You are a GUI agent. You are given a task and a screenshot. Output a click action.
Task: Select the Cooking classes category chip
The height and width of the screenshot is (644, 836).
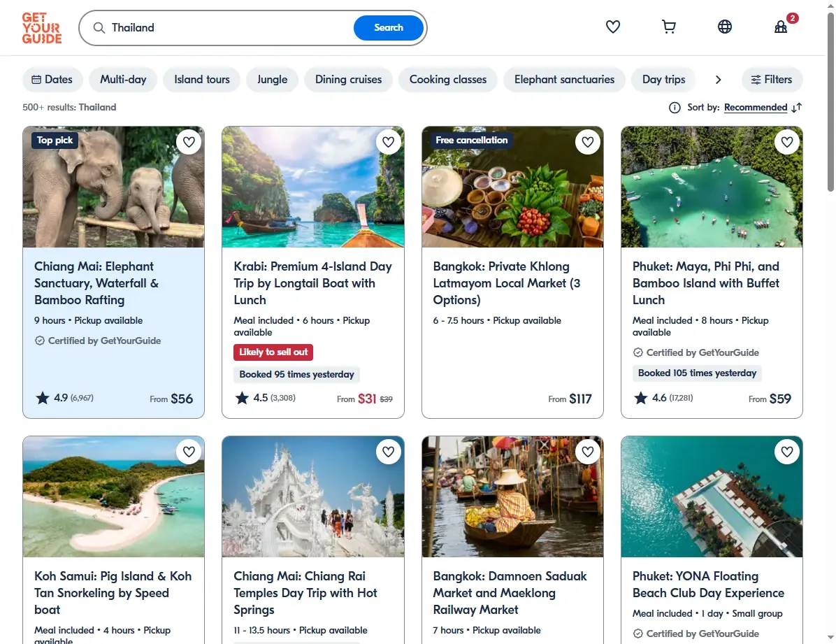point(448,80)
